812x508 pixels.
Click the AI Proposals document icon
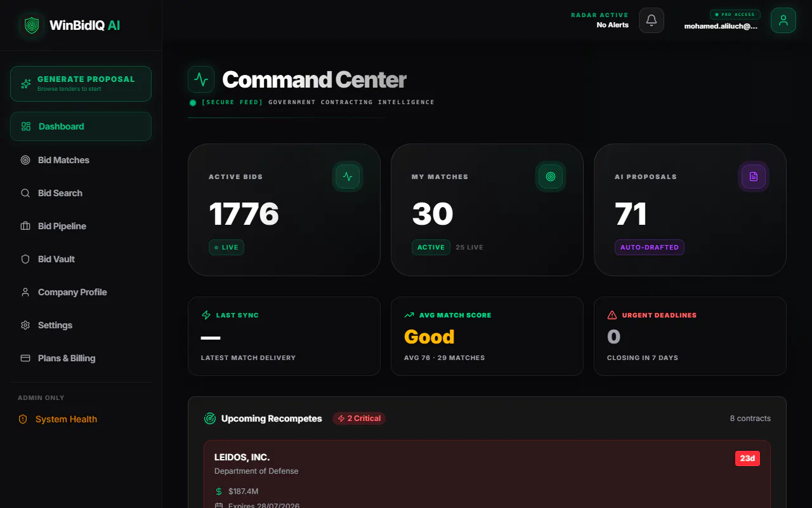click(x=754, y=177)
